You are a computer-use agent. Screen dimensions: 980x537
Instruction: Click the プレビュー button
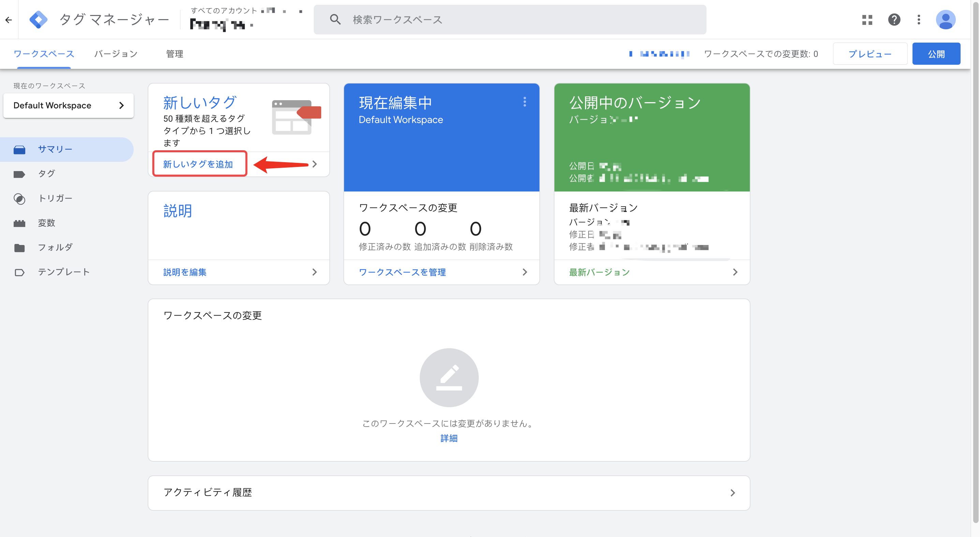pyautogui.click(x=870, y=54)
